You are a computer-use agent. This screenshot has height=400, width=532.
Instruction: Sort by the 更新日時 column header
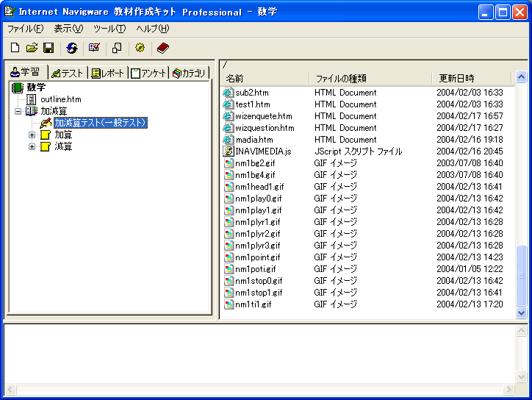click(x=471, y=79)
